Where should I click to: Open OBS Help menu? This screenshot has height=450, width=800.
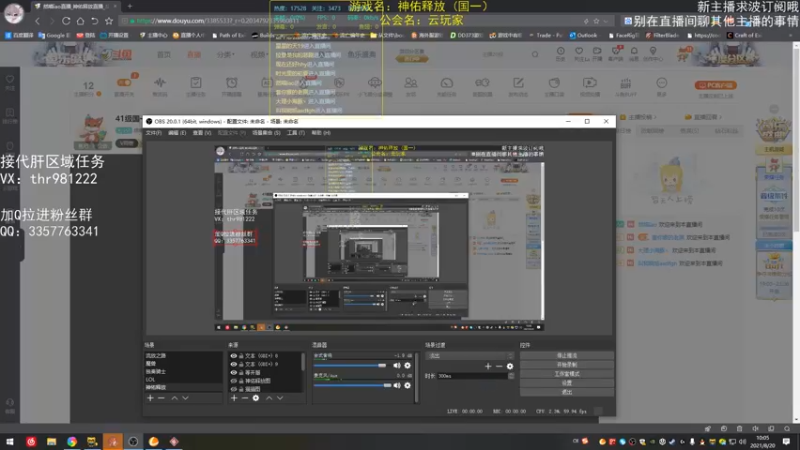(320, 133)
